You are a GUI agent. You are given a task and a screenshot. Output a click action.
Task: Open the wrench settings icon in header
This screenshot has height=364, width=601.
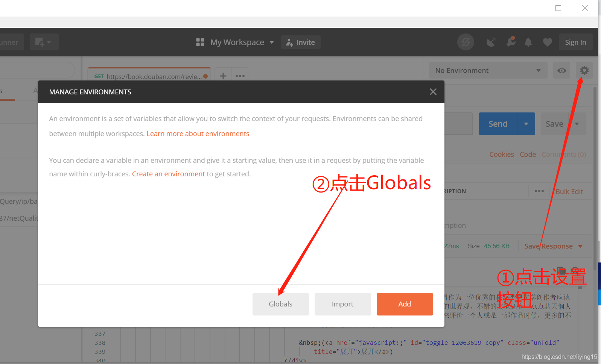(x=511, y=41)
